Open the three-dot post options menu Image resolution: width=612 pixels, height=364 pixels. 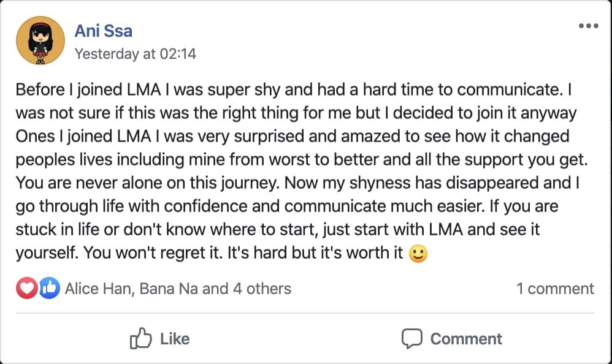[587, 26]
